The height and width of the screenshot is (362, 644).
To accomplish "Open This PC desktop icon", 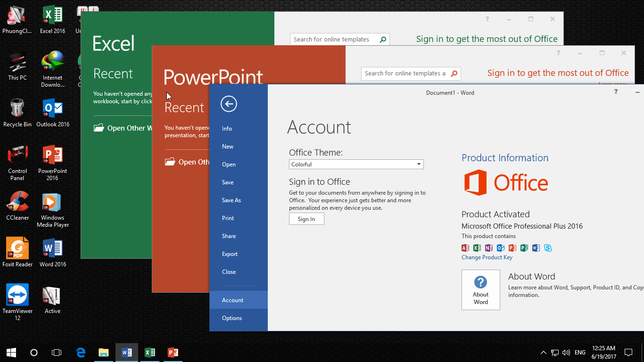I will 17,66.
